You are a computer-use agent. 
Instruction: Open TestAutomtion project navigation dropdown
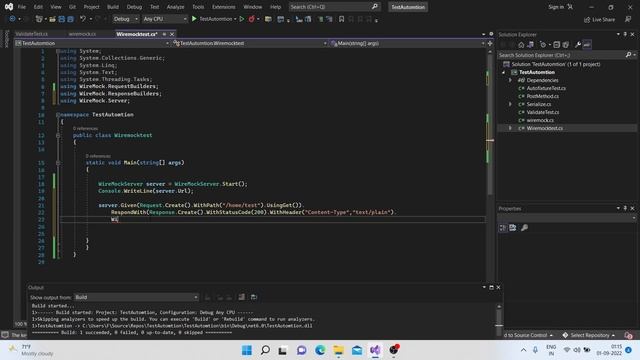pos(92,43)
